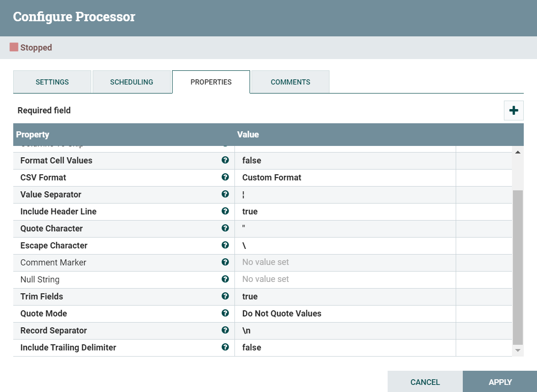This screenshot has width=537, height=392.
Task: Open help for the Quote Character property
Action: point(225,229)
